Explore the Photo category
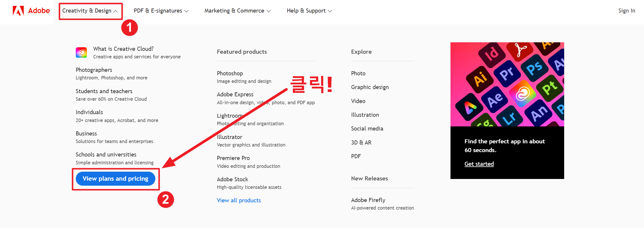Image resolution: width=644 pixels, height=228 pixels. [358, 73]
